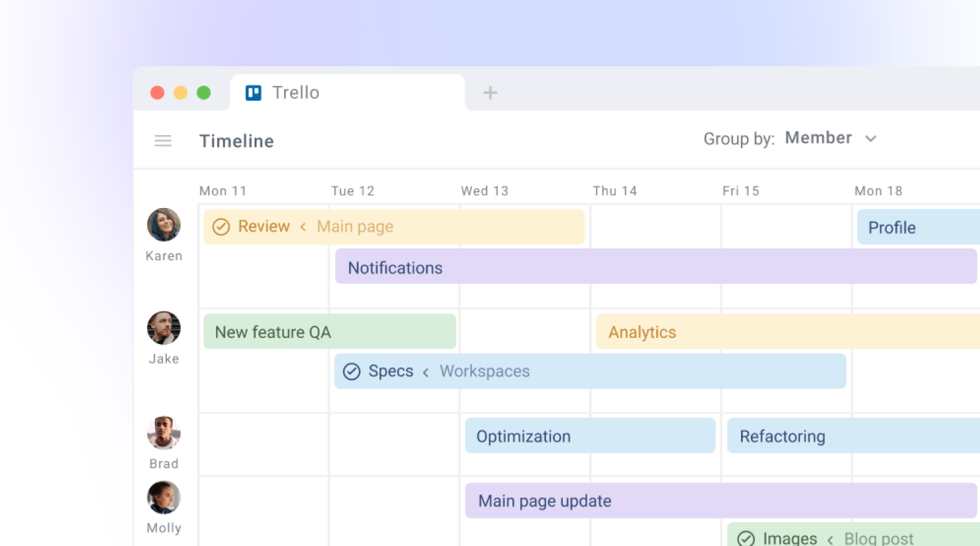Toggle the checkmark on the Specs card
The height and width of the screenshot is (546, 980).
352,371
